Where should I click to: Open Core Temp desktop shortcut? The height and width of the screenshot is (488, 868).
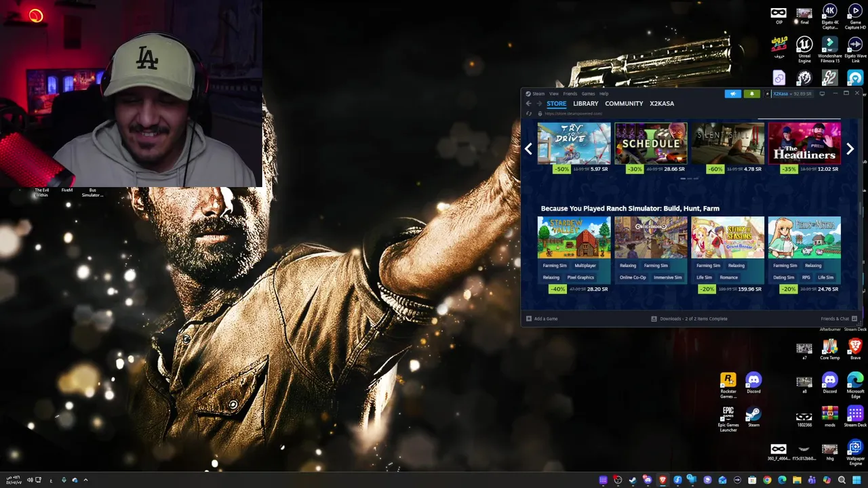click(x=830, y=350)
